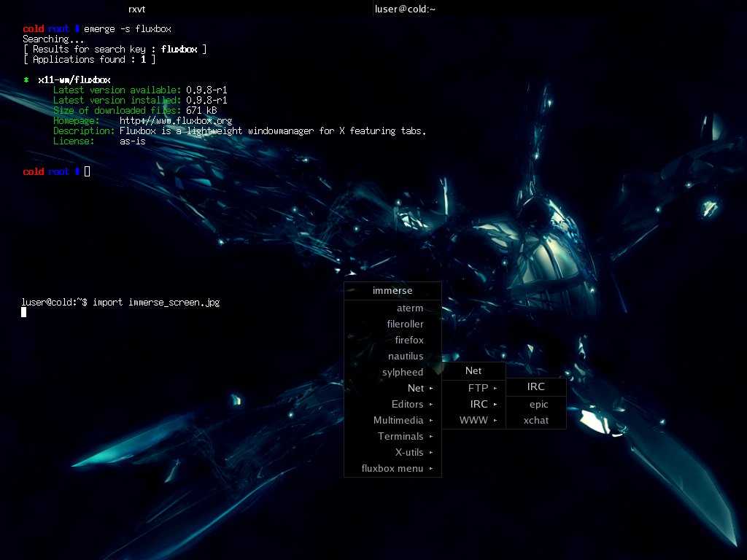Screen dimensions: 747x560
Task: Open the fluxbox menu submenu
Action: coord(392,468)
